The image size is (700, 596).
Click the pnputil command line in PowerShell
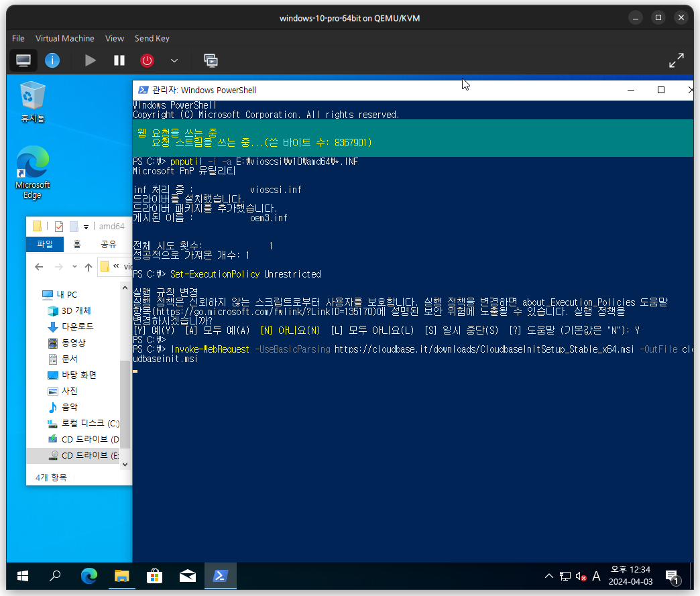click(245, 162)
